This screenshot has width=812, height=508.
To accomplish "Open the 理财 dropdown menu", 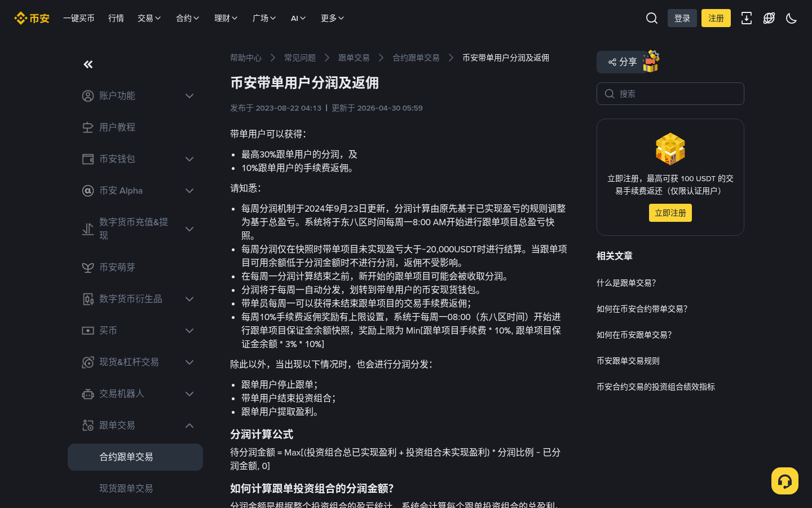I will pos(226,18).
